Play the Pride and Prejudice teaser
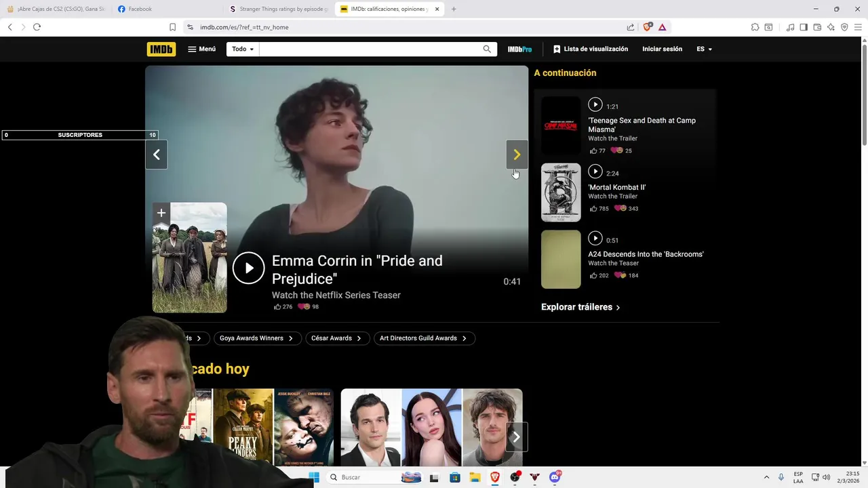This screenshot has width=868, height=488. 248,268
